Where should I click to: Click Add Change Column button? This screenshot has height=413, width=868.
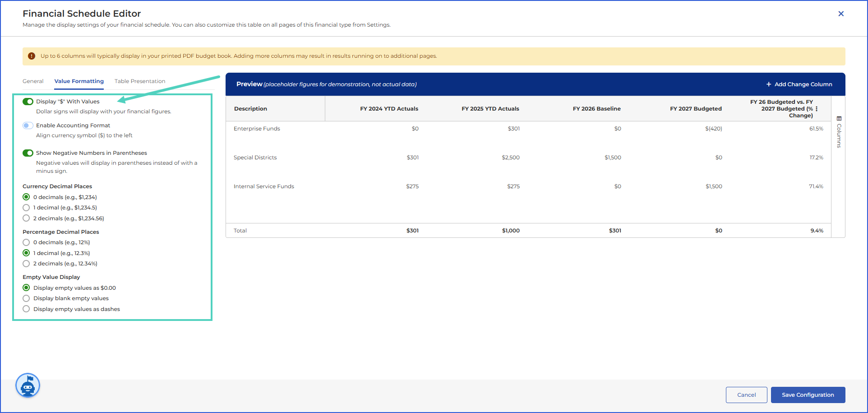click(799, 84)
